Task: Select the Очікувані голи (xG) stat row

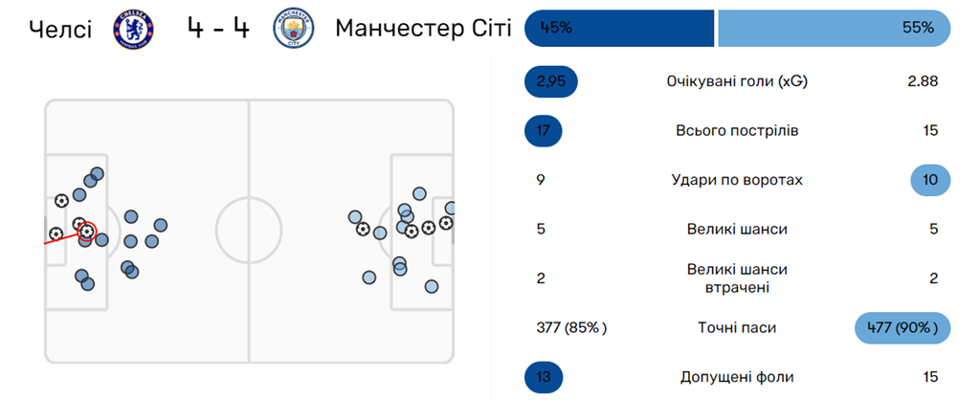Action: point(738,82)
